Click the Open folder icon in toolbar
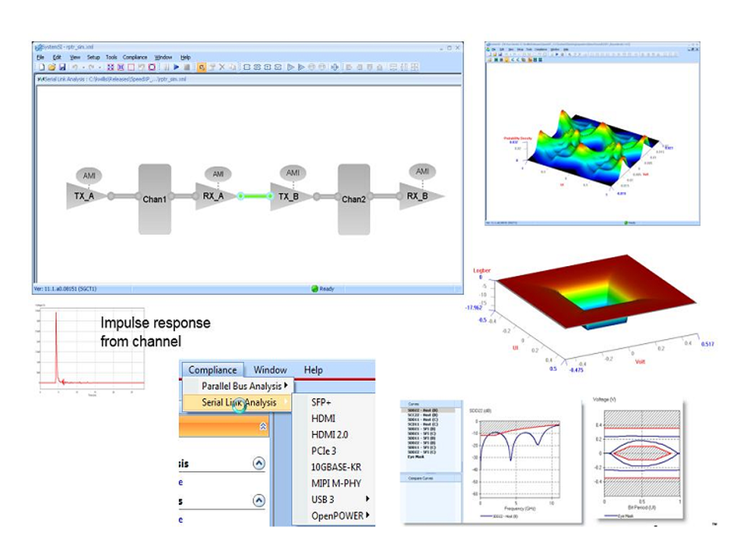This screenshot has height=560, width=747. [x=51, y=67]
